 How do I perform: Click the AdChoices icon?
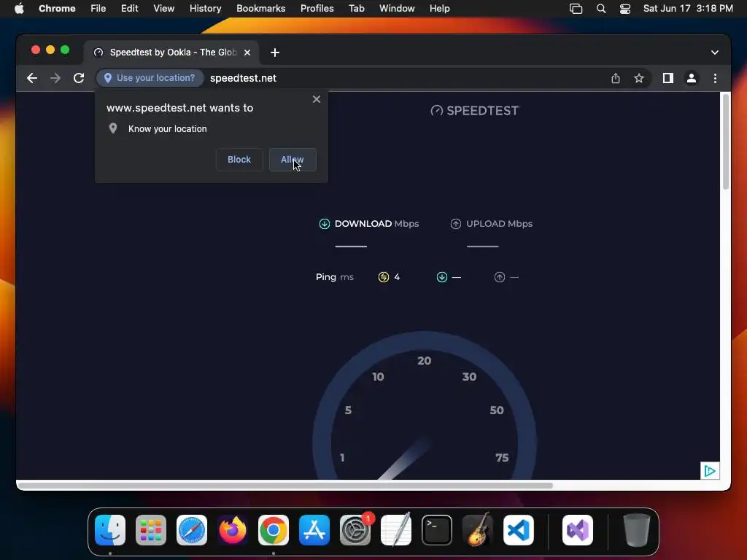tap(709, 471)
